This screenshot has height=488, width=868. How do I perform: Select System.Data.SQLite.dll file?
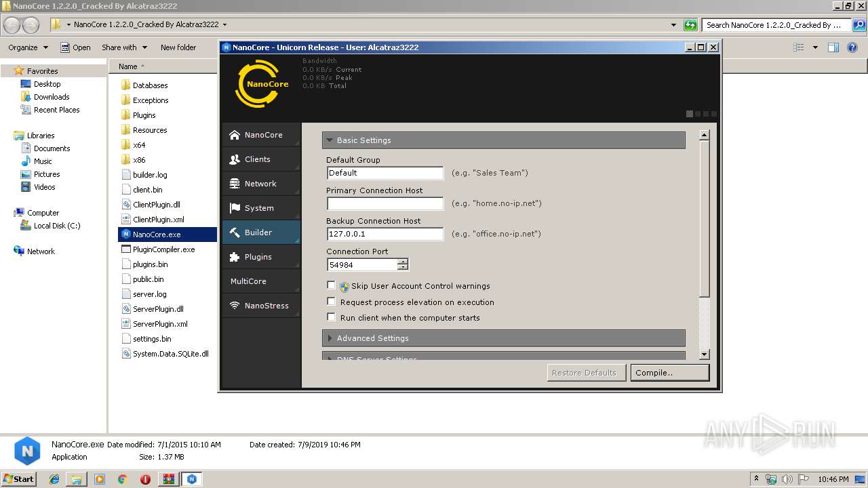click(x=170, y=354)
